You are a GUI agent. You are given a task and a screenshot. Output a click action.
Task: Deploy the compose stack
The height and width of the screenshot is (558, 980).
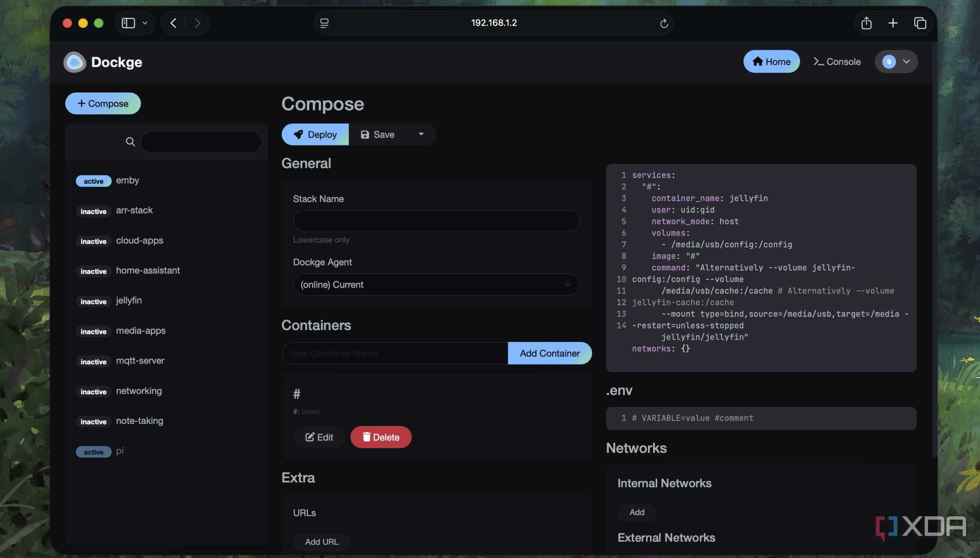[315, 134]
